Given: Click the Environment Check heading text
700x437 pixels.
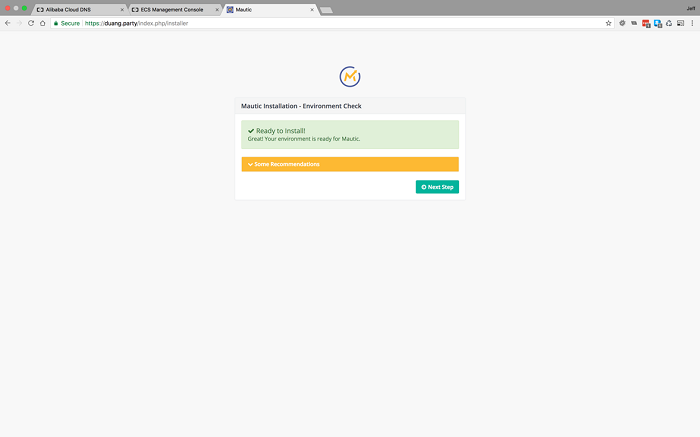Looking at the screenshot, I should pyautogui.click(x=301, y=106).
